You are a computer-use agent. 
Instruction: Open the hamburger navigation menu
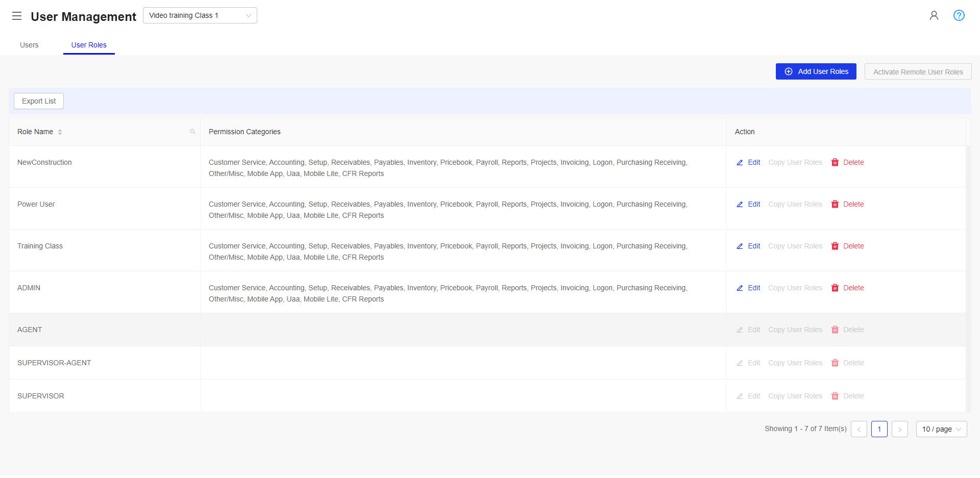point(17,15)
